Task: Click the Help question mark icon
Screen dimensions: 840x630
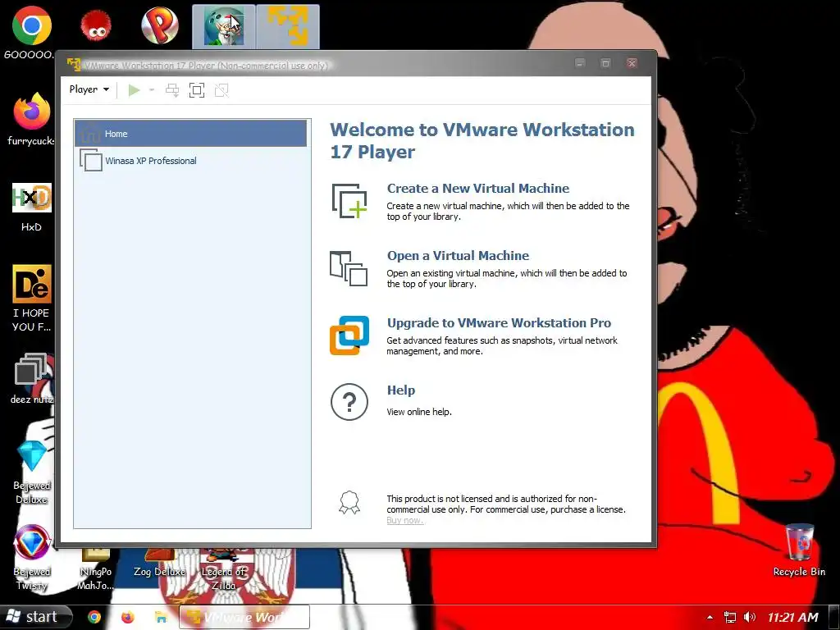Action: pyautogui.click(x=349, y=402)
